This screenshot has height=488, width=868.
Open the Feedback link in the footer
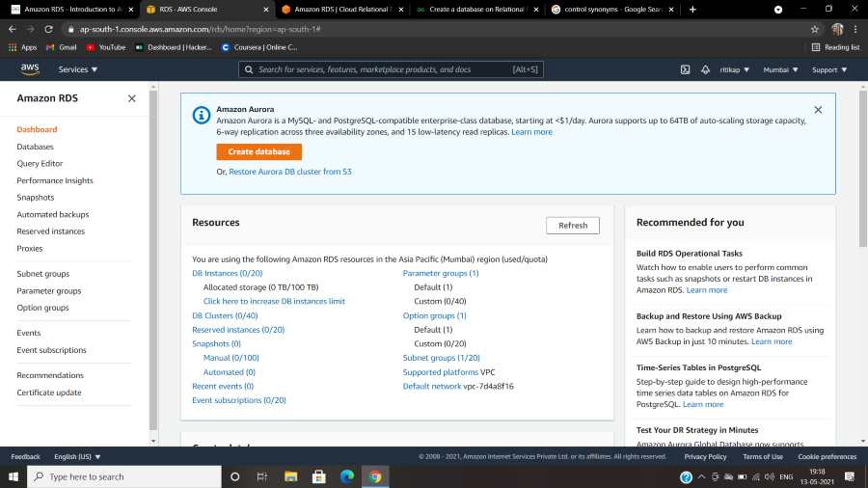pos(25,456)
